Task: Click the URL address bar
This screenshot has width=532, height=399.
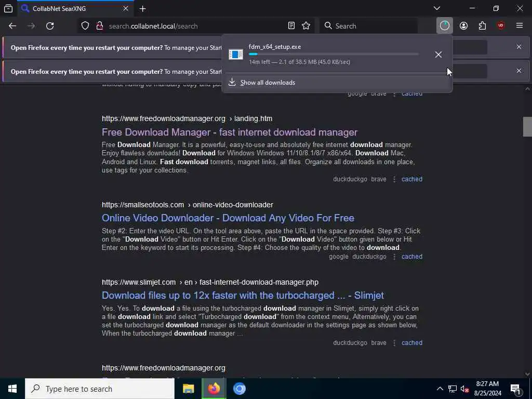Action: [x=197, y=26]
